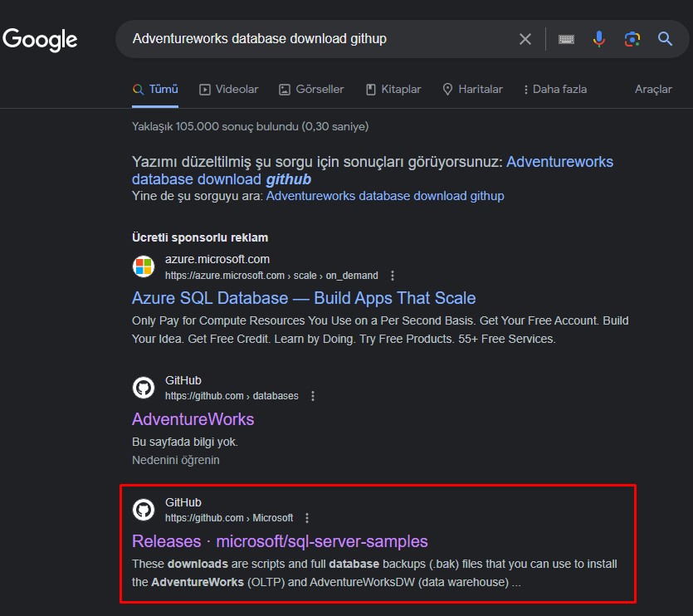Image resolution: width=693 pixels, height=616 pixels.
Task: Open the Araçlar tools option
Action: pos(653,90)
